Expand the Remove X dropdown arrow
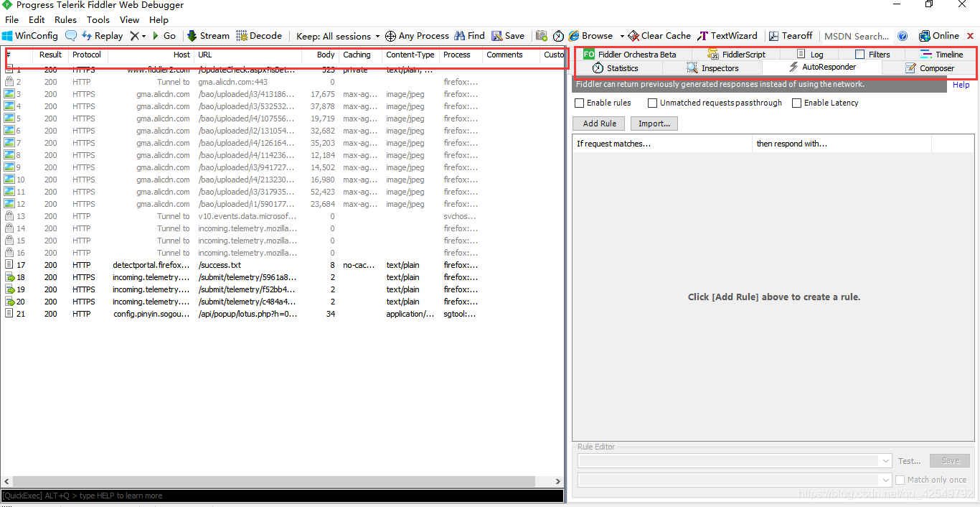The image size is (980, 507). click(x=143, y=36)
